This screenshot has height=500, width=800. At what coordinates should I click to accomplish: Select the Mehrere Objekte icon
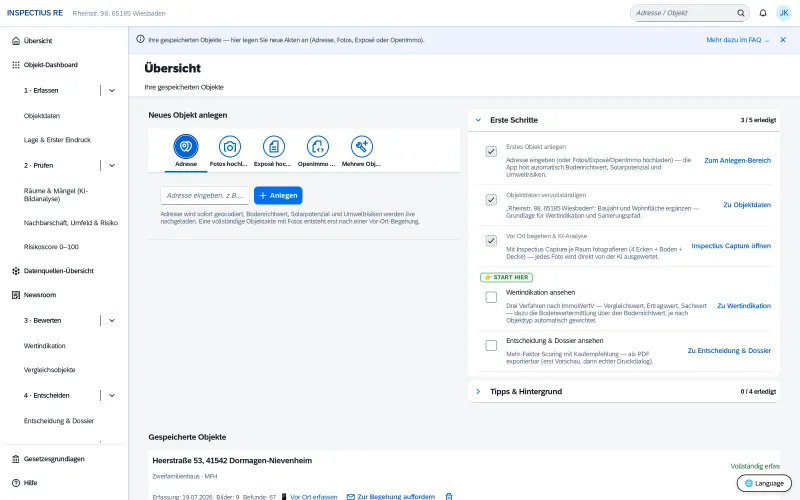pyautogui.click(x=362, y=147)
